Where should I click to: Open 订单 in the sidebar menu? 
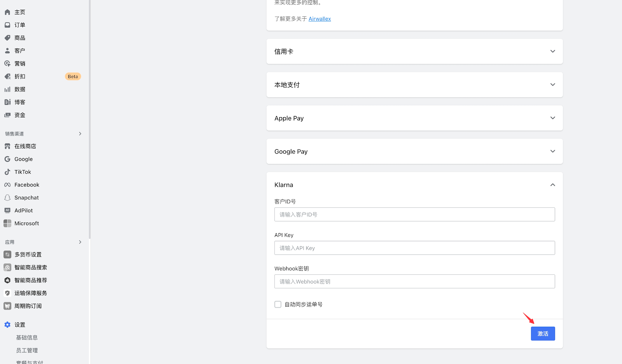[x=20, y=25]
